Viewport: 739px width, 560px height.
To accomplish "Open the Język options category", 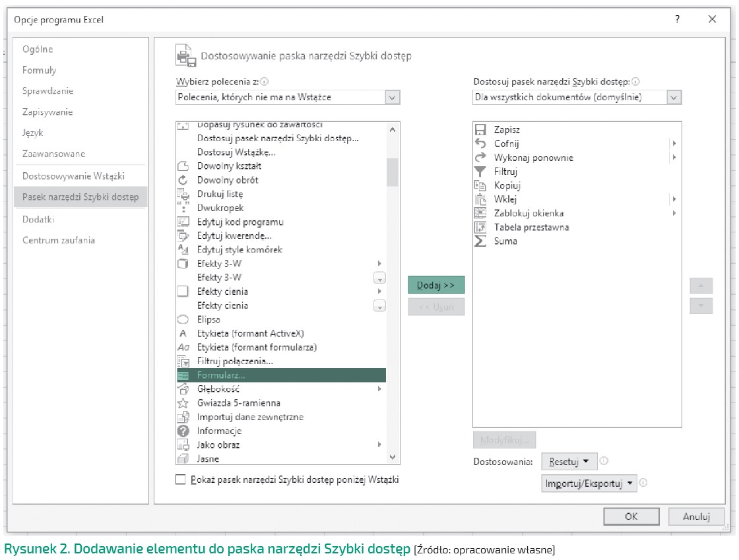I will [x=32, y=133].
